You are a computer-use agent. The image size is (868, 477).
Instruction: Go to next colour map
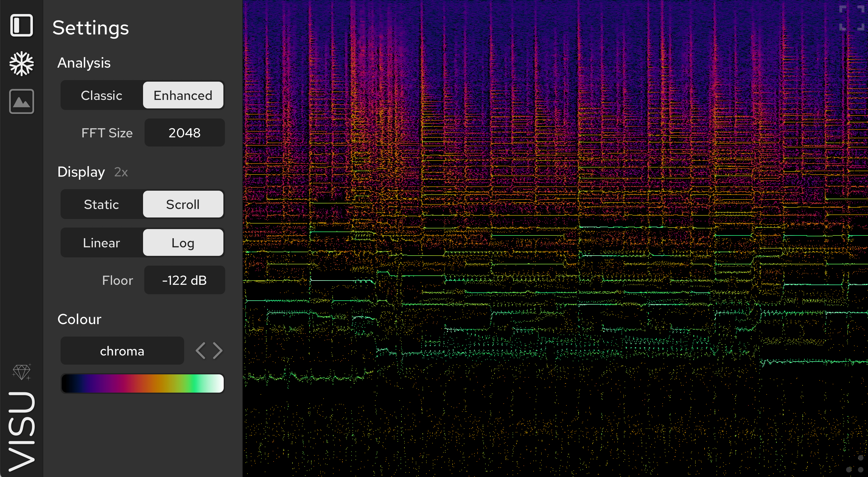[218, 351]
